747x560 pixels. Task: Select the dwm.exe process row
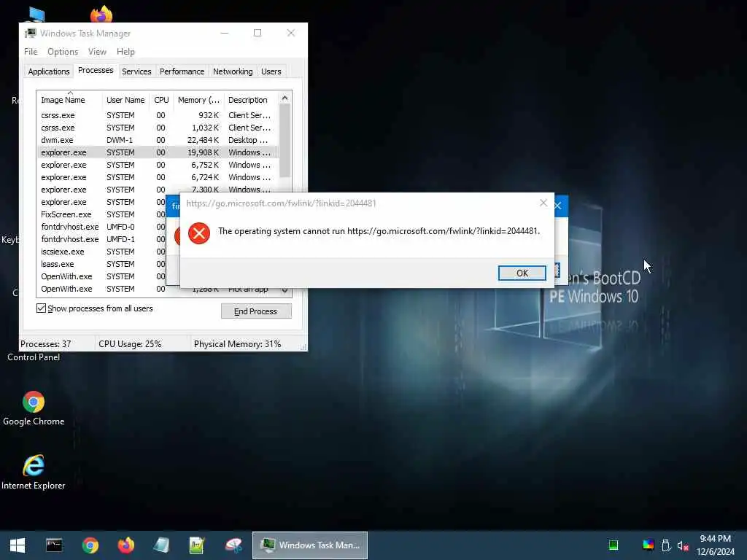point(158,140)
